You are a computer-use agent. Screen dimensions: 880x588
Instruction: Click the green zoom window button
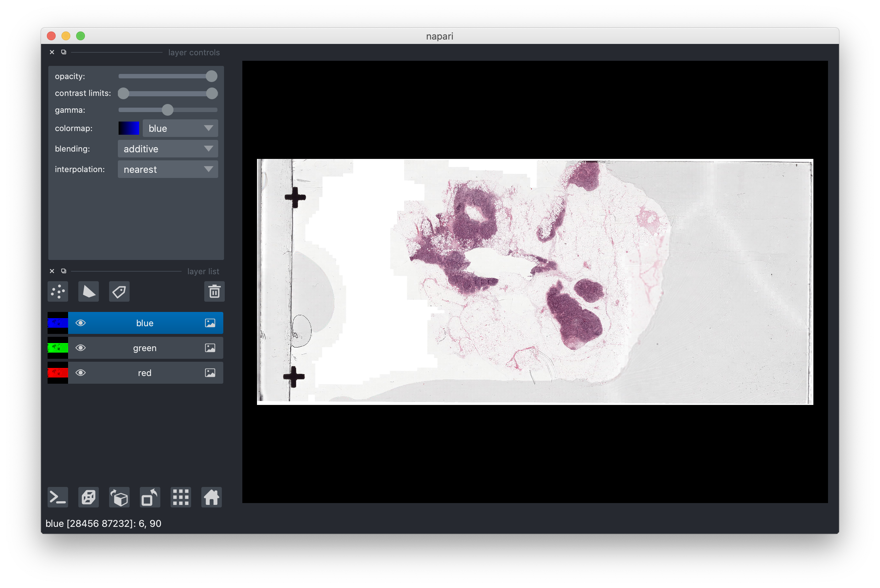[81, 36]
